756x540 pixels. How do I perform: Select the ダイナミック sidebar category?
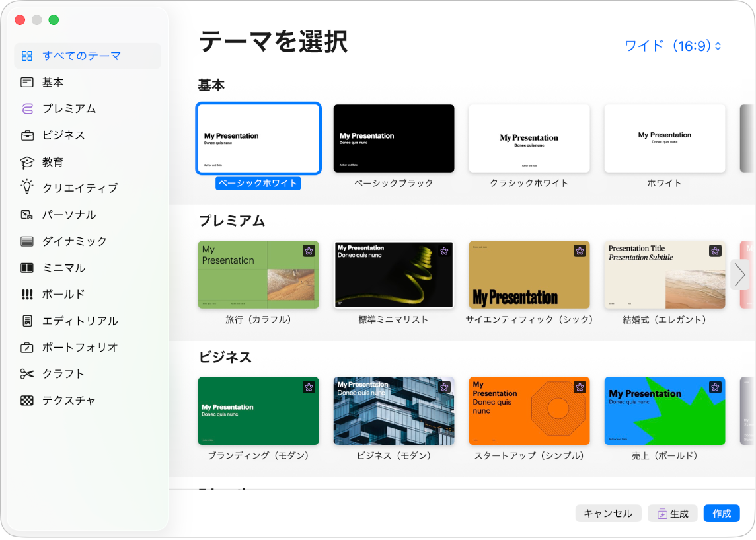point(27,241)
